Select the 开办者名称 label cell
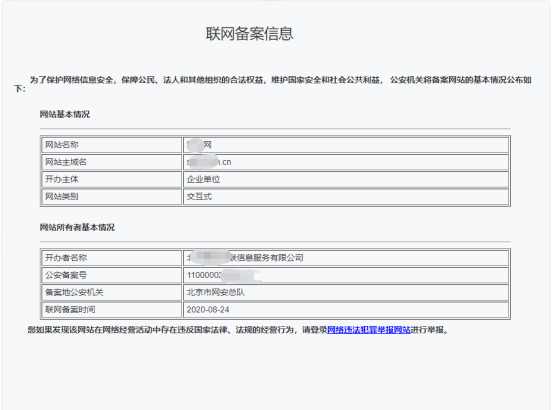The image size is (554, 410). 112,258
